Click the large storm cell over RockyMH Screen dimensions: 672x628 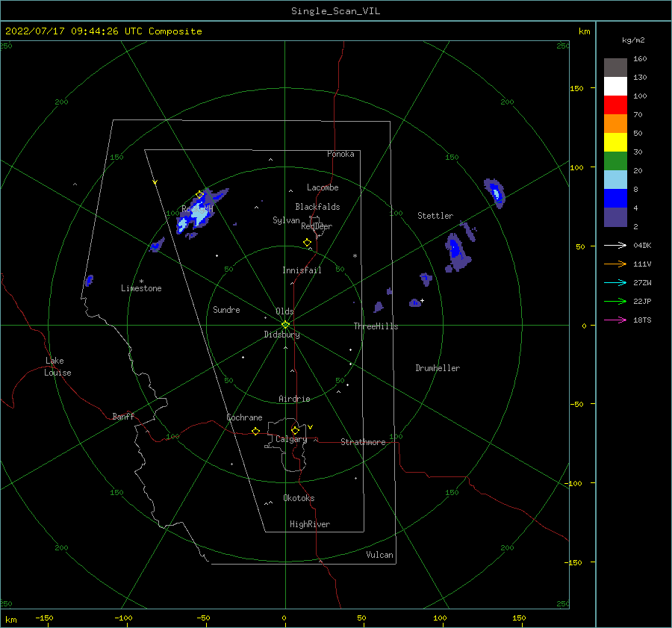tap(199, 212)
